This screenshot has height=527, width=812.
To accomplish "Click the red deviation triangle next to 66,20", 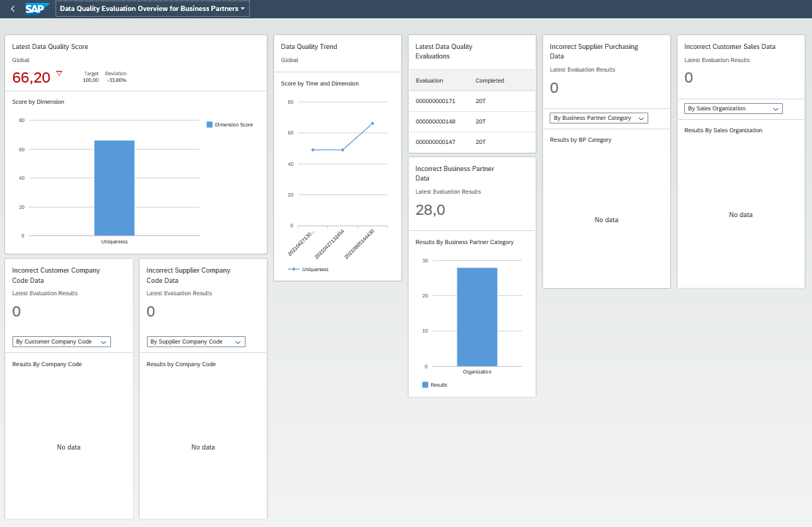I will [x=58, y=73].
